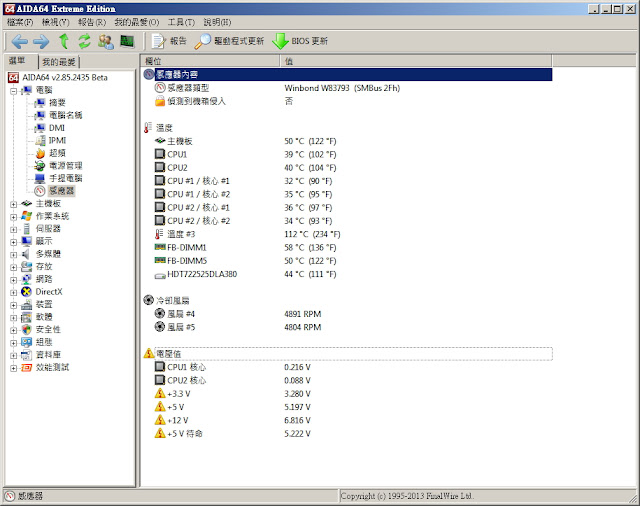Select the 手提電腦 laptop icon
The height and width of the screenshot is (506, 640).
click(40, 178)
